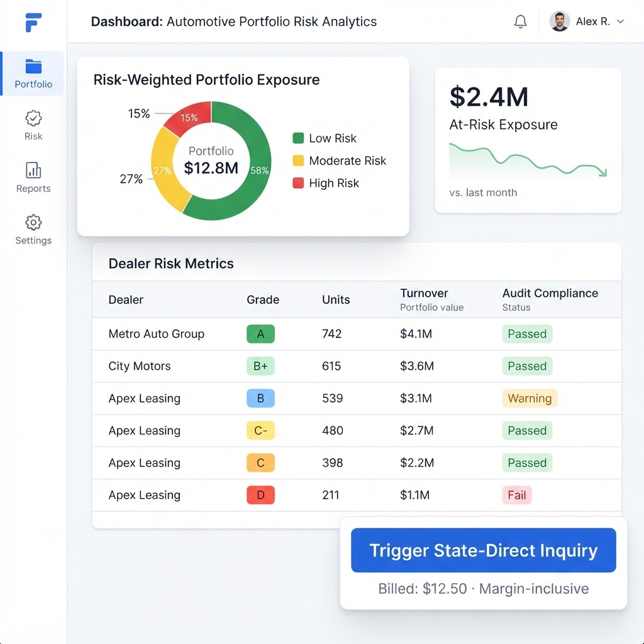Screen dimensions: 644x644
Task: Expand the Alex R. account dropdown chevron
Action: tap(620, 21)
